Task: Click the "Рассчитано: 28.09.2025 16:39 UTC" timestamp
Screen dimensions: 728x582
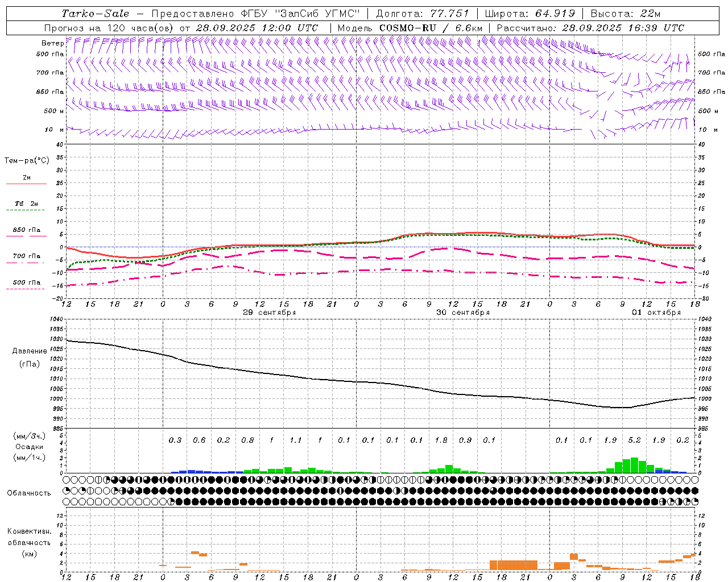Action: [590, 28]
